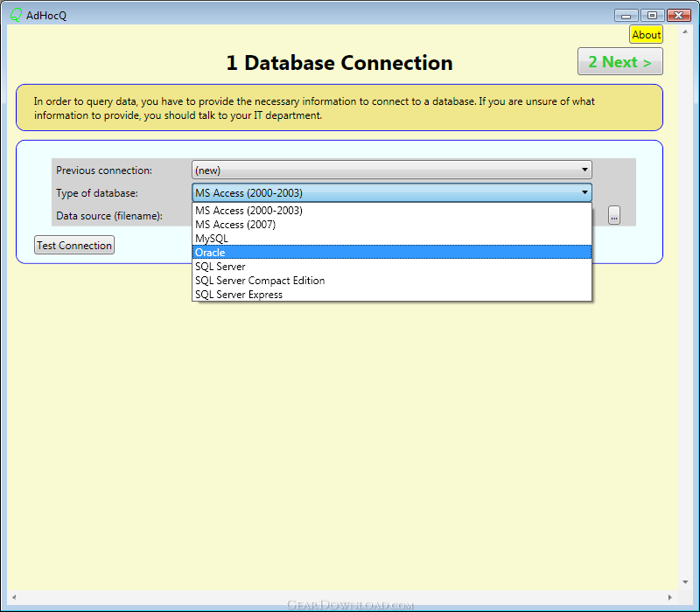Select MySQL as database type
This screenshot has width=700, height=612.
pos(392,239)
